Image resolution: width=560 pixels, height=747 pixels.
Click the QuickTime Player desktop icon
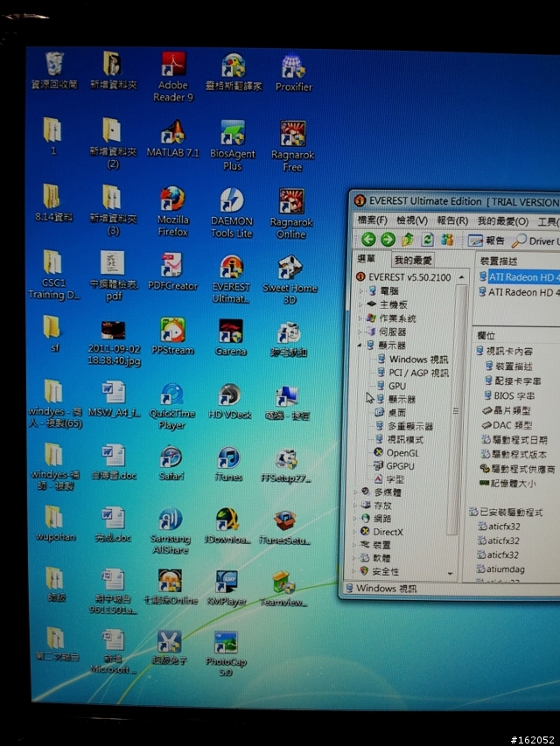point(171,407)
